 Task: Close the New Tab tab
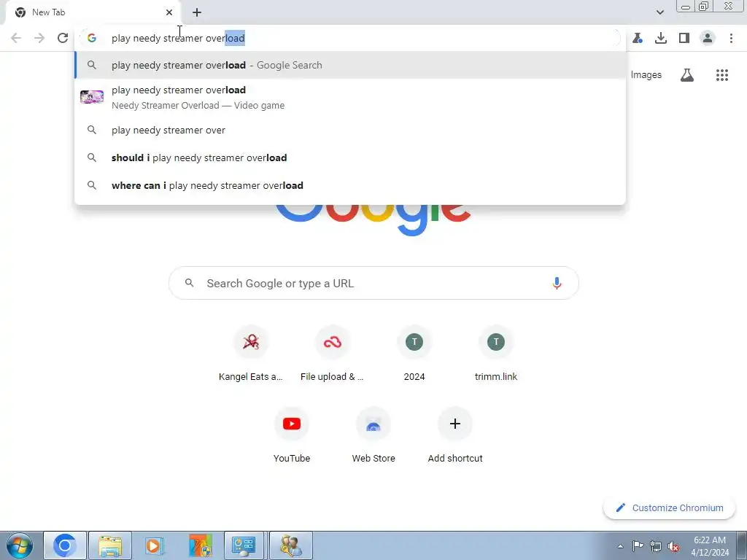(x=169, y=12)
